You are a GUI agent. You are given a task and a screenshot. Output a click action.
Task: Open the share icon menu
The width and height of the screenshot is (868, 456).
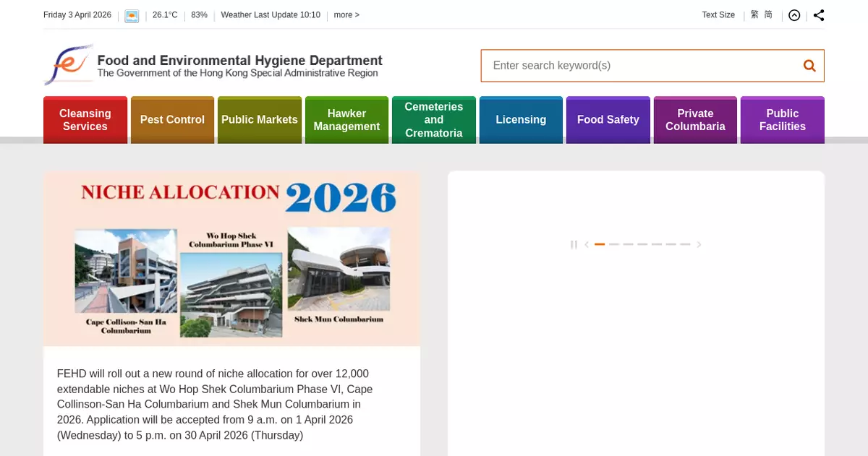[818, 15]
